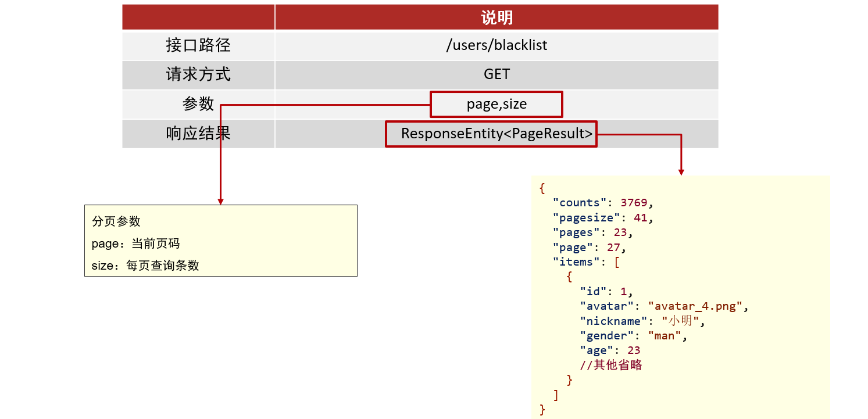The width and height of the screenshot is (868, 419).
Task: Click the //其他省略 comment line
Action: 611,366
